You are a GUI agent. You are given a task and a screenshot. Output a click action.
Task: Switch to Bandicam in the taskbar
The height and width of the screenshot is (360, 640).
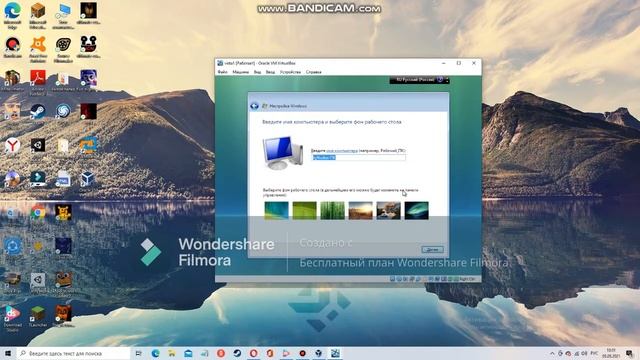click(x=302, y=353)
